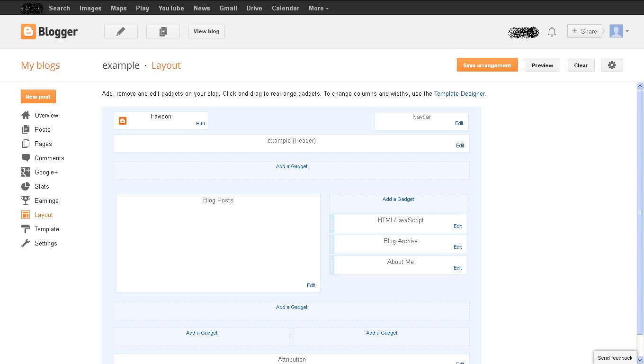Click the Pages sidebar icon

26,144
